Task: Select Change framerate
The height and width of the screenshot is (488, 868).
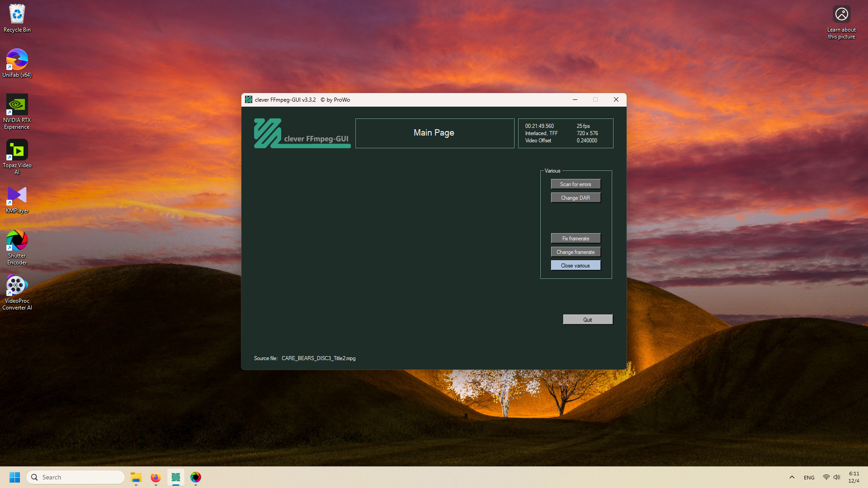Action: tap(576, 252)
